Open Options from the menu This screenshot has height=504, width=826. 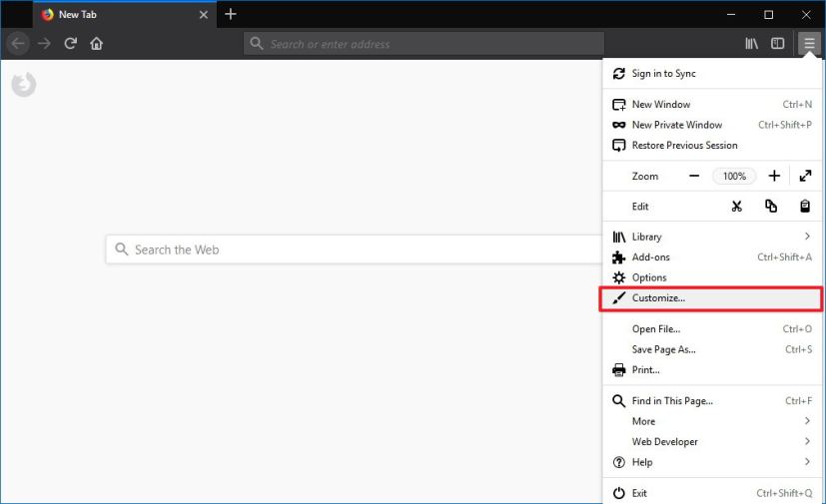point(712,277)
